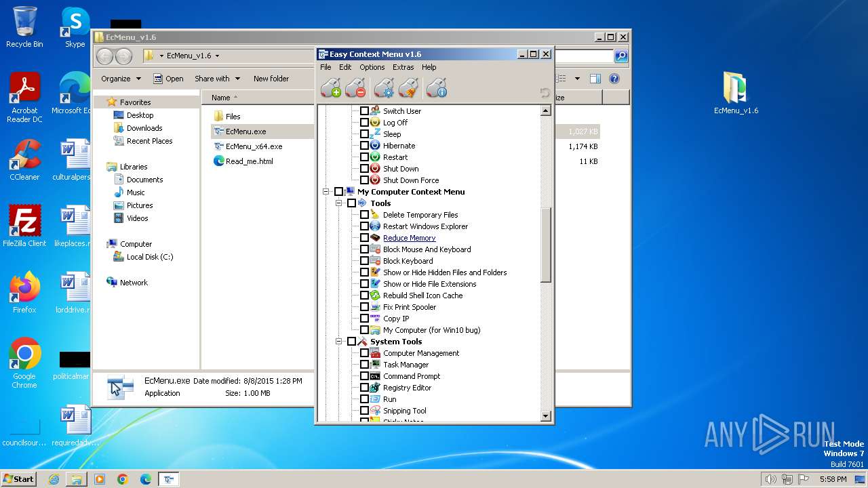This screenshot has width=868, height=488.
Task: Click the Open button in Explorer toolbar
Action: pyautogui.click(x=168, y=79)
